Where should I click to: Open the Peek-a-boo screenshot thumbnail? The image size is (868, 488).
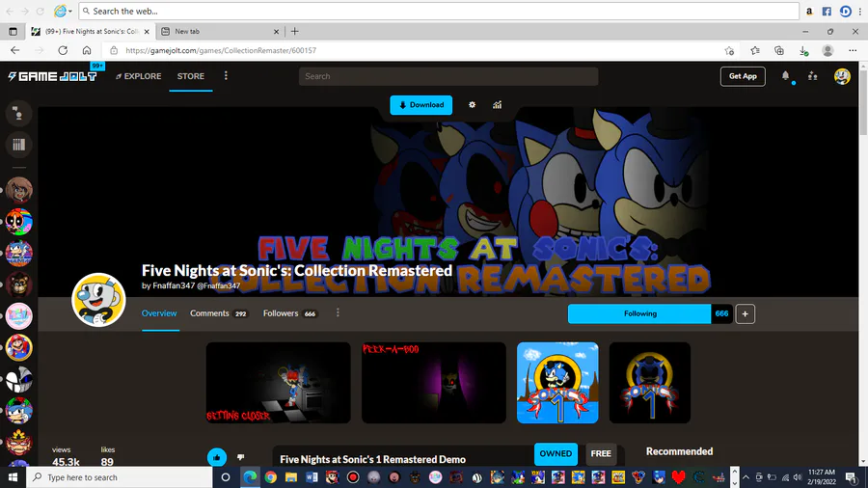coord(434,383)
